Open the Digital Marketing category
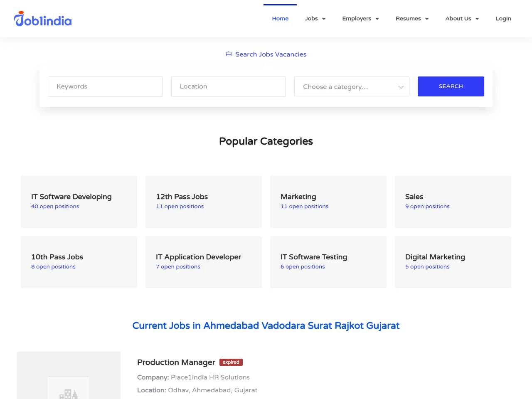 [x=453, y=262]
